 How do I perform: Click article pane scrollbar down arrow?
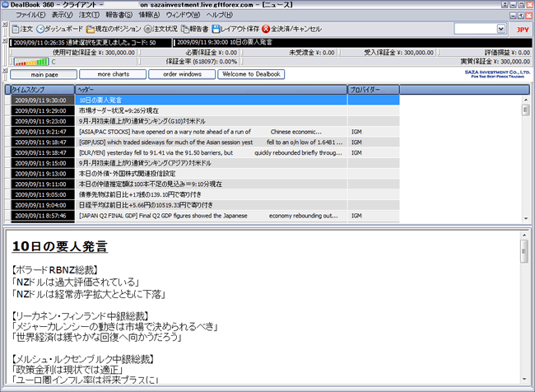pyautogui.click(x=524, y=379)
